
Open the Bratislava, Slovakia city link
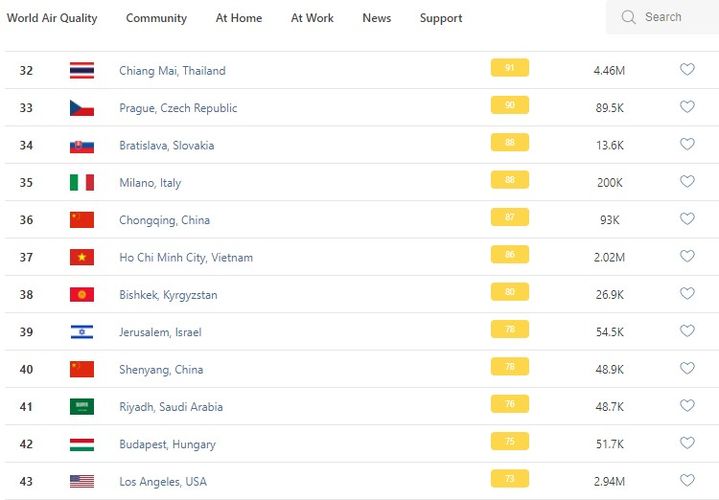tap(166, 145)
